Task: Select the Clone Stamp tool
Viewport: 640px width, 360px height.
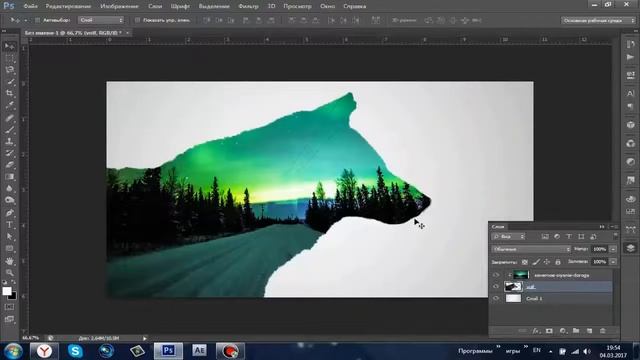Action: point(9,142)
